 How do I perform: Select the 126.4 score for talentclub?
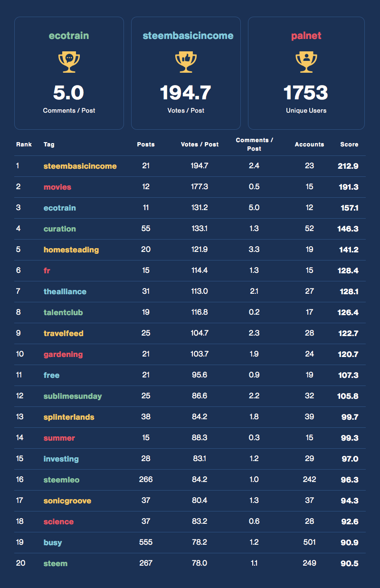click(349, 313)
